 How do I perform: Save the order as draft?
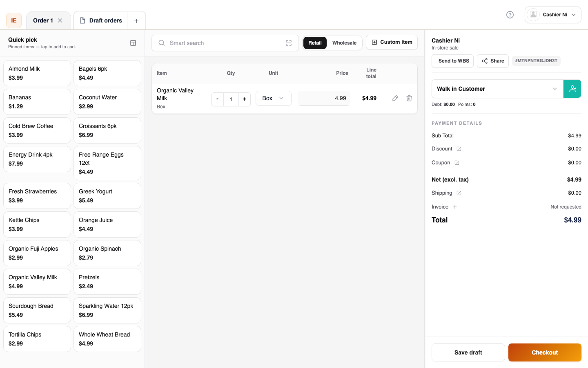coord(468,352)
